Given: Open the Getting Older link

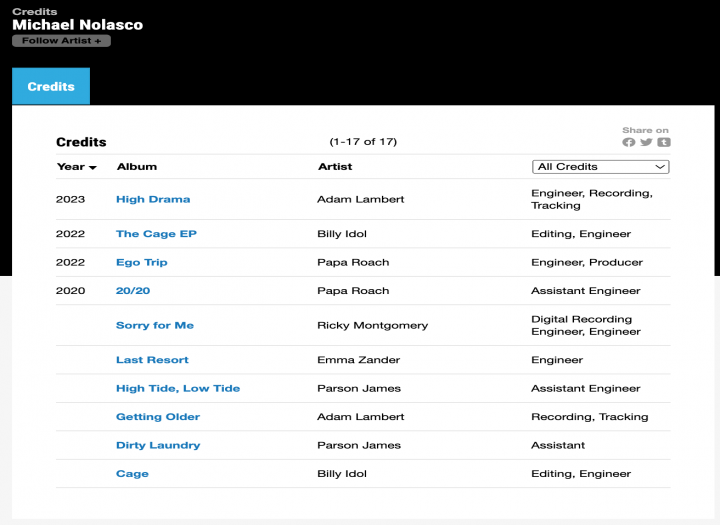Looking at the screenshot, I should click(x=158, y=417).
